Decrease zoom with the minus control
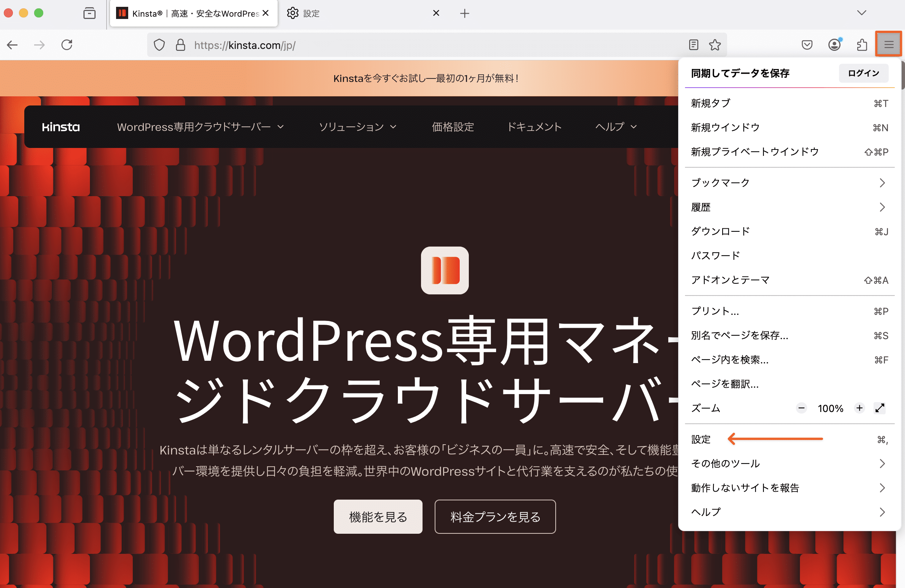Screen dimensions: 905x588 click(801, 408)
